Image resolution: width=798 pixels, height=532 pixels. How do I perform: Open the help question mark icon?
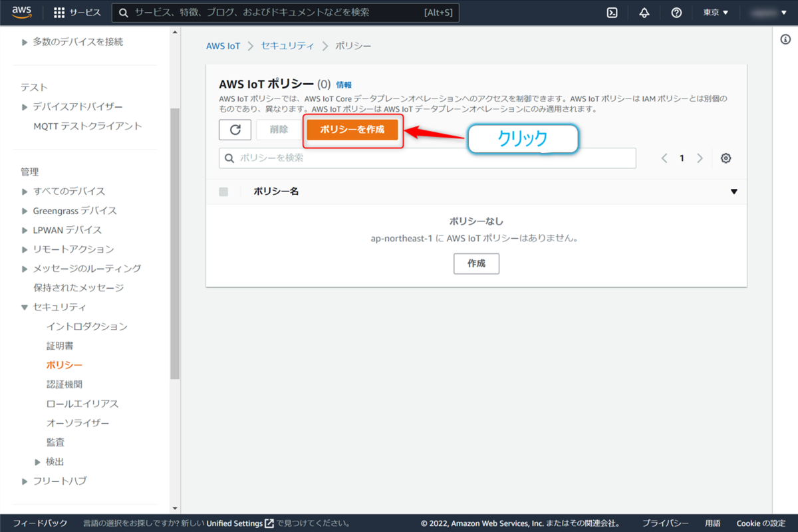point(676,13)
